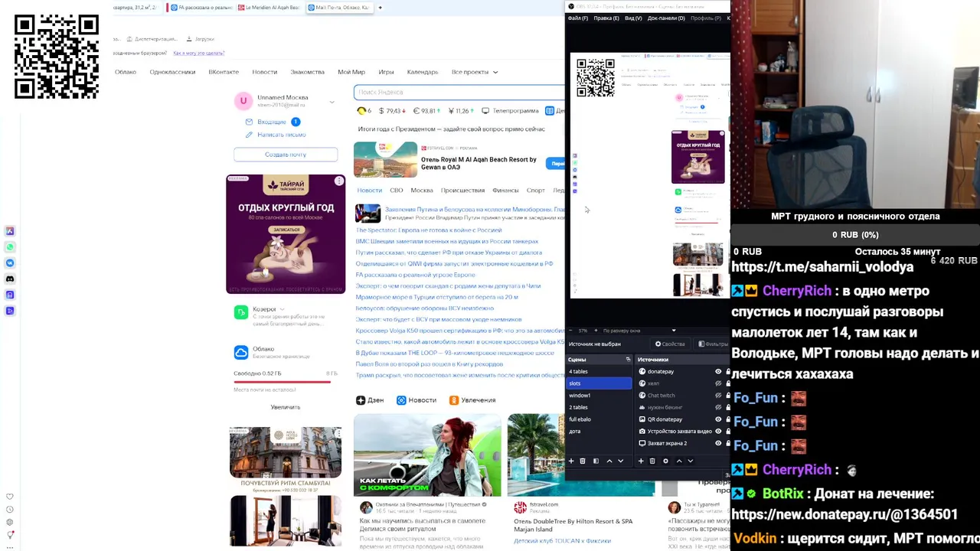
Task: Move the selected scene up
Action: pyautogui.click(x=609, y=461)
